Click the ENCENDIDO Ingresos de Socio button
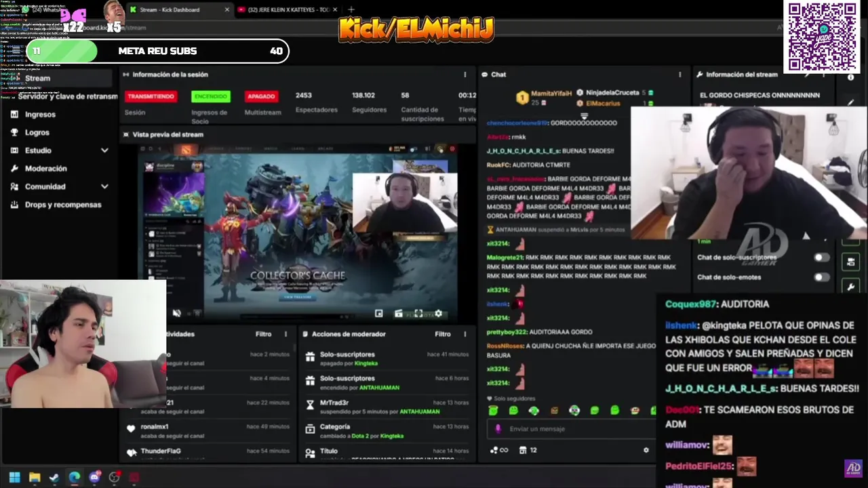868x488 pixels. click(211, 96)
